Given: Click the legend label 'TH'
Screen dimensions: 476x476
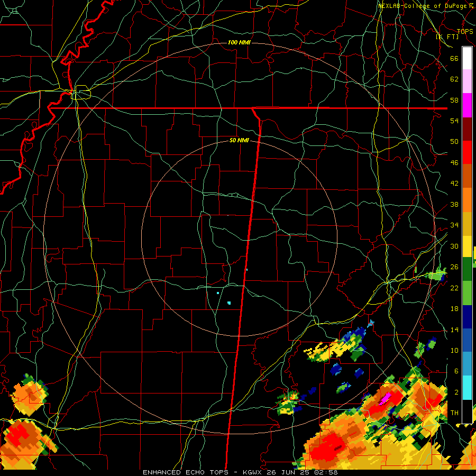Looking at the screenshot, I should [x=454, y=413].
